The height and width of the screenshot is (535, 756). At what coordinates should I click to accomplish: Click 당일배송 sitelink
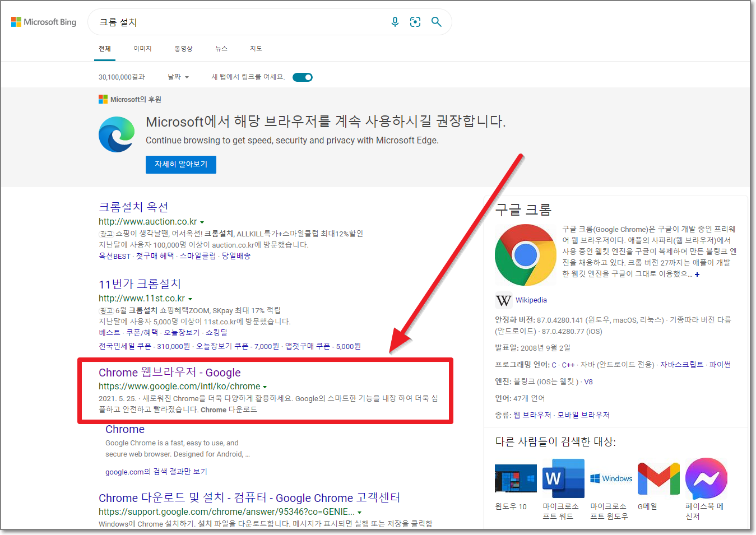(x=236, y=256)
